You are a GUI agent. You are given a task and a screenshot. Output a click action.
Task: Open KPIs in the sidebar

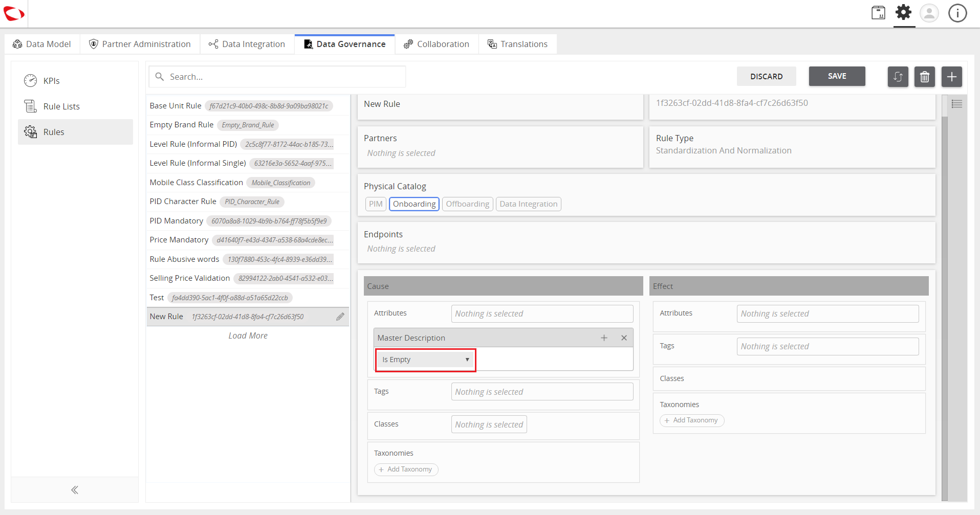75,81
